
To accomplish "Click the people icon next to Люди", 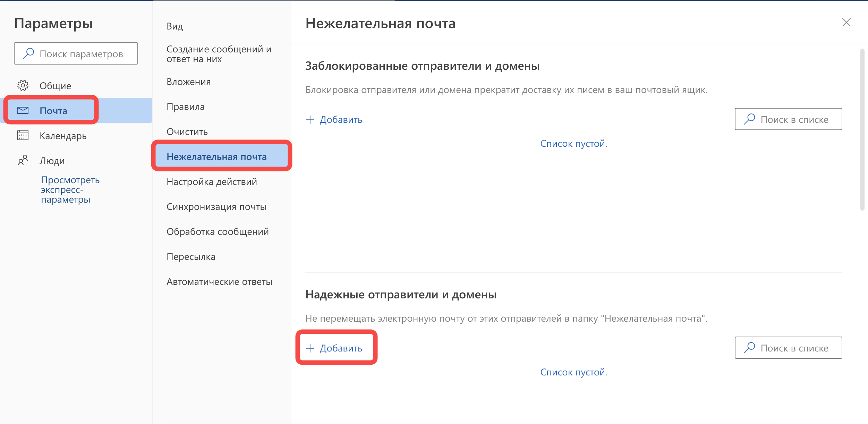I will click(23, 160).
